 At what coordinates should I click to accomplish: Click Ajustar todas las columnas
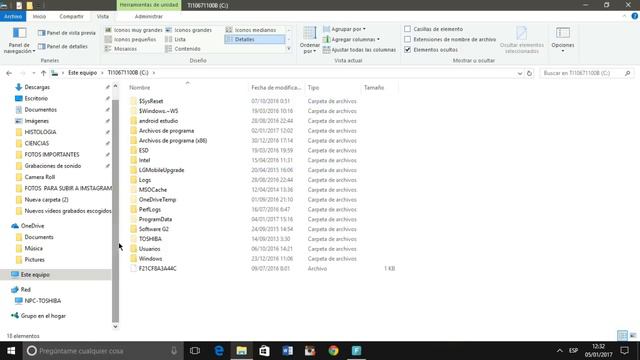pos(359,49)
